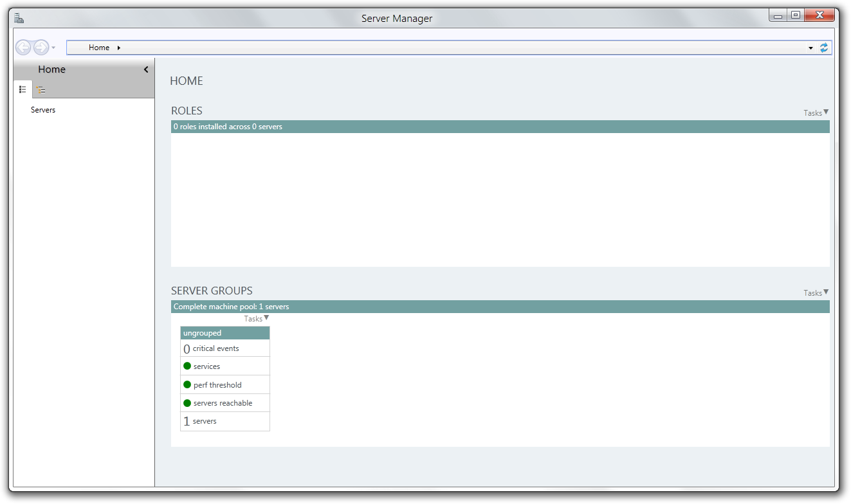The image size is (851, 504).
Task: Click the green services status dot
Action: tap(187, 366)
